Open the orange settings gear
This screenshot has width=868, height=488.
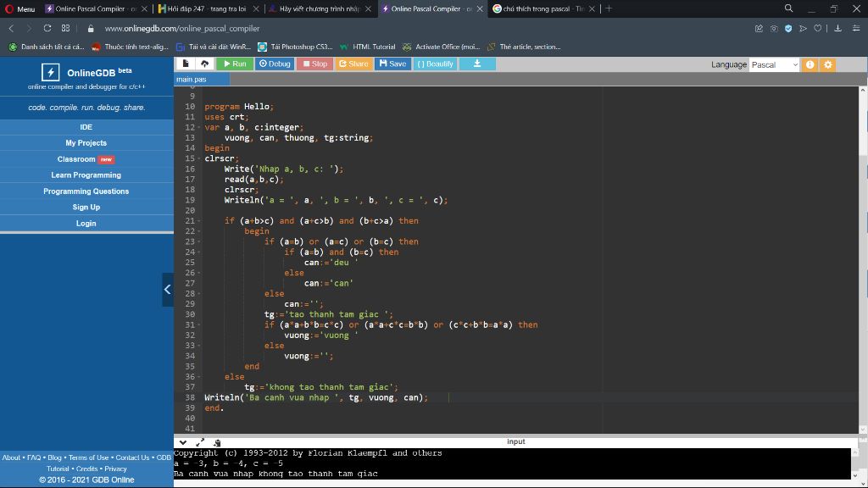(828, 64)
